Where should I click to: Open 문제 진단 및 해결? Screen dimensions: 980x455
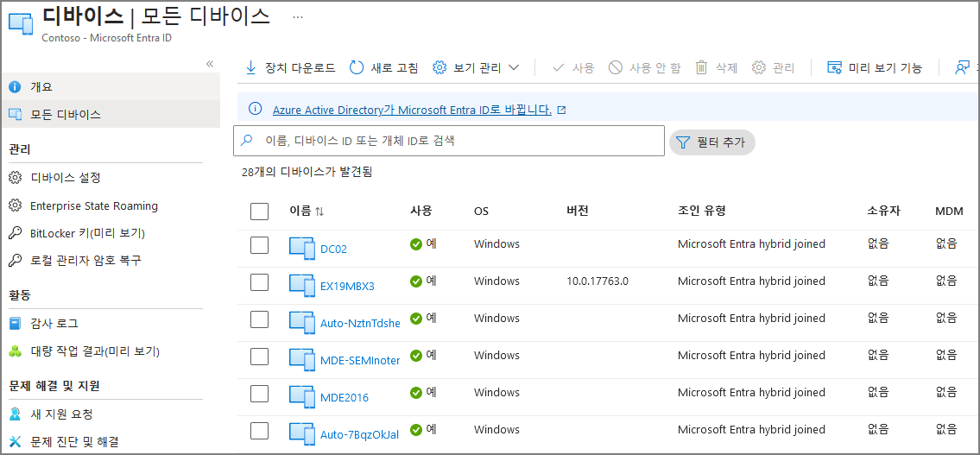(74, 442)
